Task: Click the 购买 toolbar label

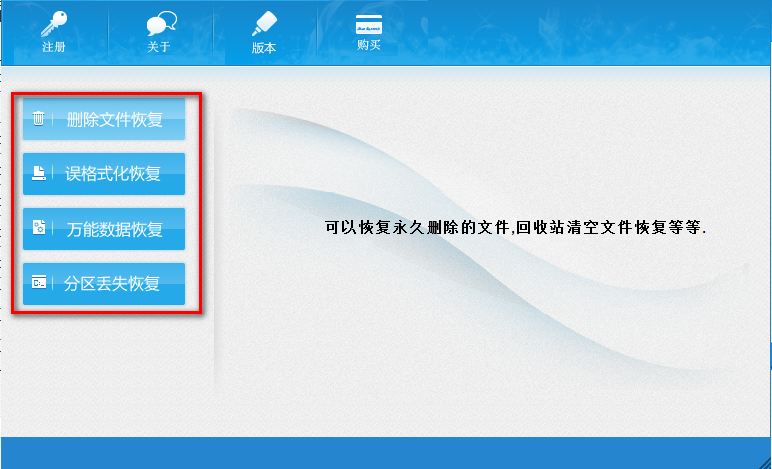Action: [x=369, y=45]
